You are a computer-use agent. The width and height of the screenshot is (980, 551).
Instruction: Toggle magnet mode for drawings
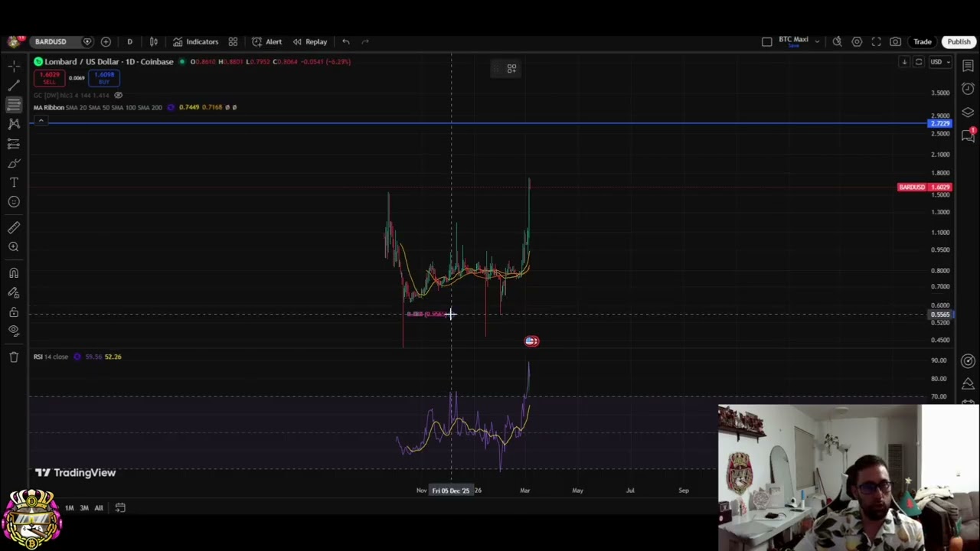pyautogui.click(x=14, y=273)
